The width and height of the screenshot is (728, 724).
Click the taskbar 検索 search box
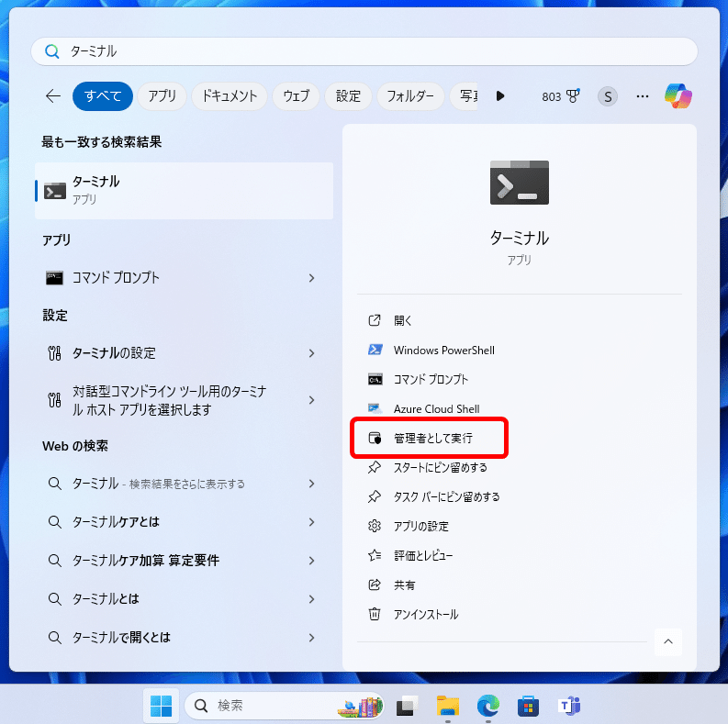[284, 706]
